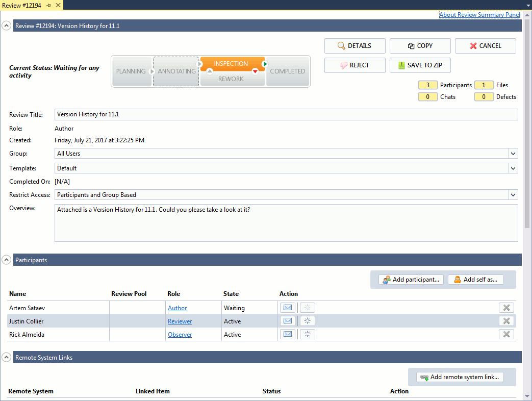This screenshot has height=401, width=532.
Task: Open the Group dropdown showing All Users
Action: point(513,153)
